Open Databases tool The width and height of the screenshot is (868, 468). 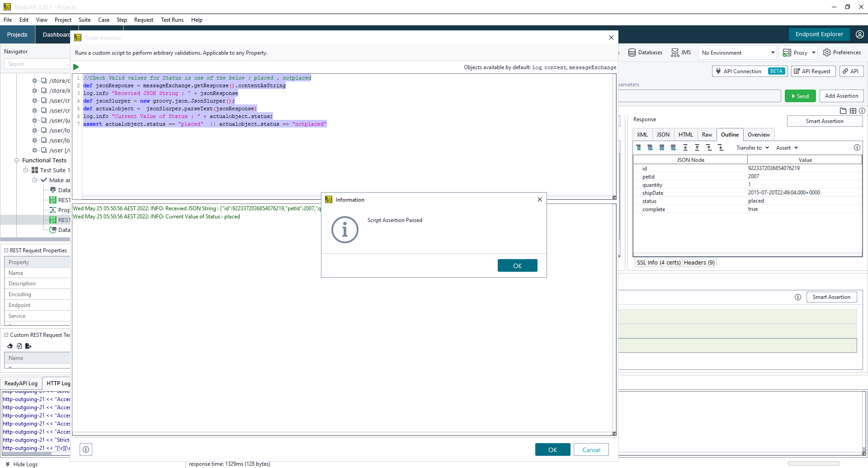point(645,52)
